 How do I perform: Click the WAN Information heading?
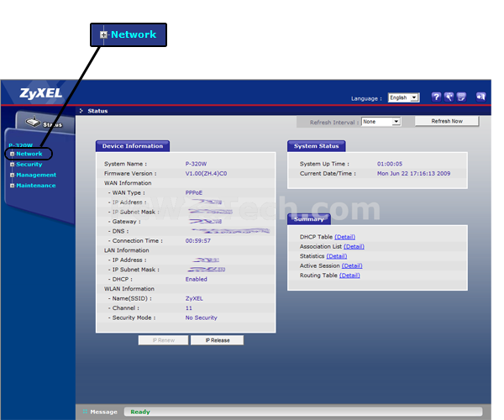tap(128, 183)
